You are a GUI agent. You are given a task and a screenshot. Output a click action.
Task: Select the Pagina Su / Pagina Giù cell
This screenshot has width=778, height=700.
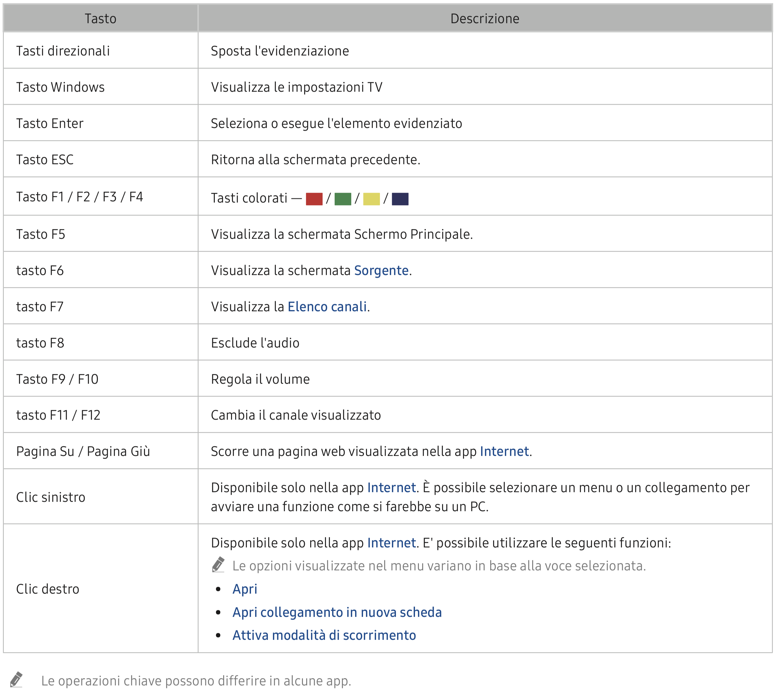[x=100, y=451]
